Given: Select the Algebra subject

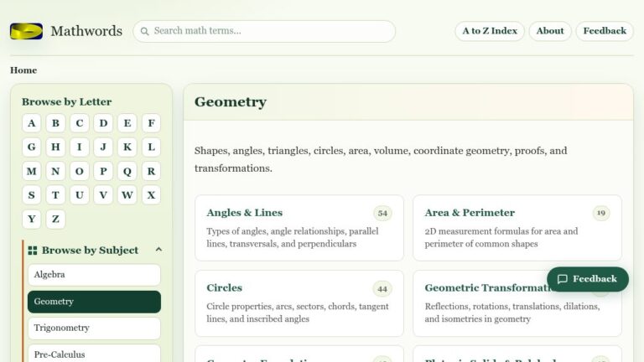Looking at the screenshot, I should (94, 275).
